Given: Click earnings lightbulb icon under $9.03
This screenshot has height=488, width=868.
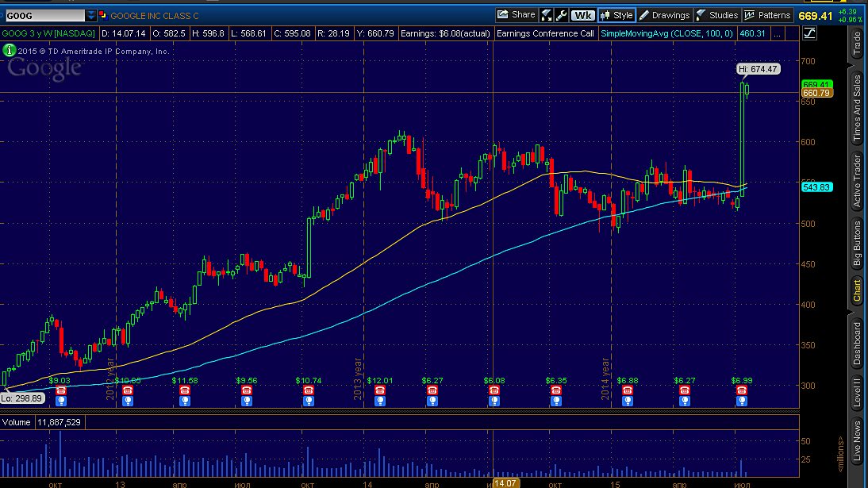Looking at the screenshot, I should [x=61, y=401].
